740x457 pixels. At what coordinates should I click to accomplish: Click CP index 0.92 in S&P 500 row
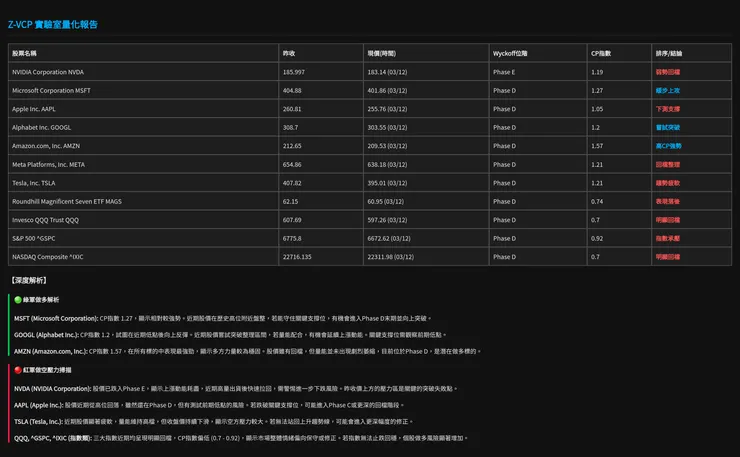[x=597, y=238]
